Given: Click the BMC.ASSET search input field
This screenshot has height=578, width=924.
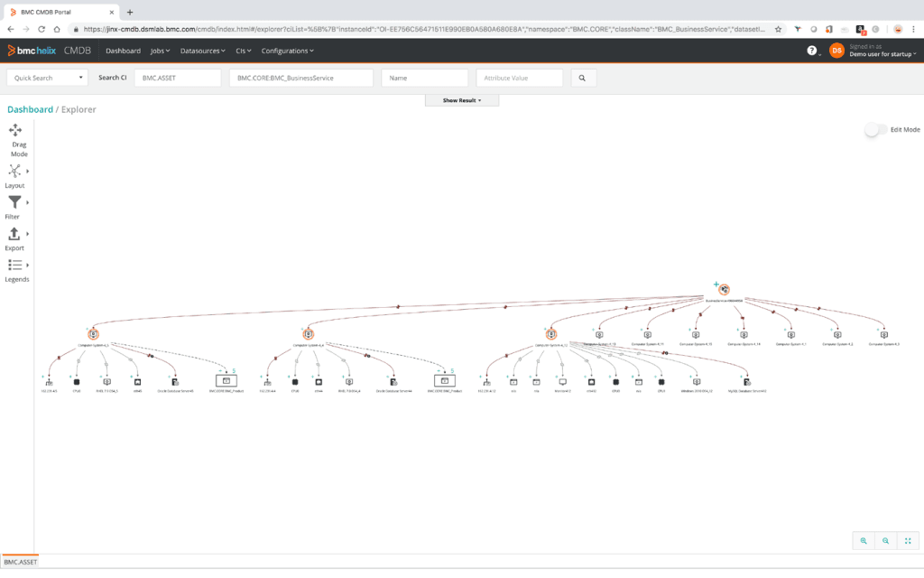Looking at the screenshot, I should (177, 78).
